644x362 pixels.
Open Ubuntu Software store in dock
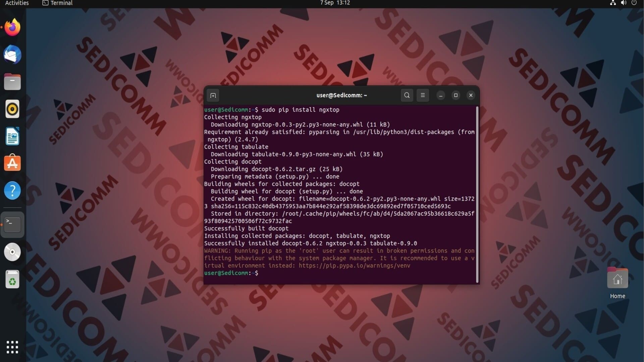tap(12, 163)
